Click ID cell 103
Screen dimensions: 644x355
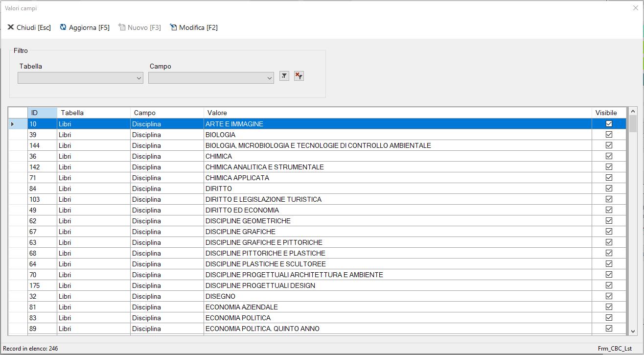coord(42,199)
